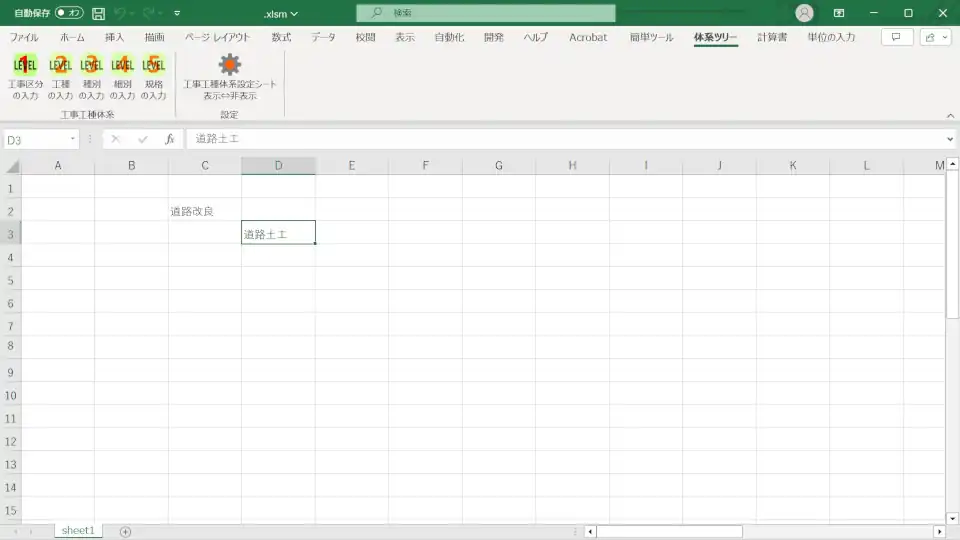
Task: Open the user account avatar
Action: pyautogui.click(x=804, y=13)
